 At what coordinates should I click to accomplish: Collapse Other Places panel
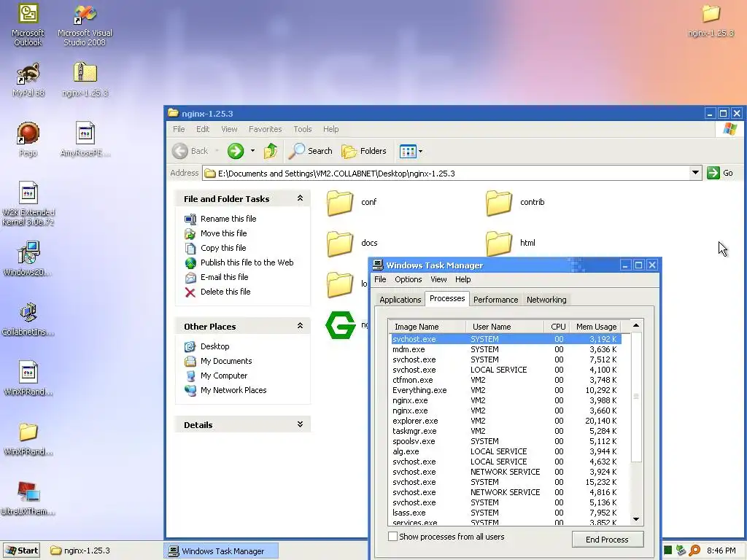tap(300, 326)
